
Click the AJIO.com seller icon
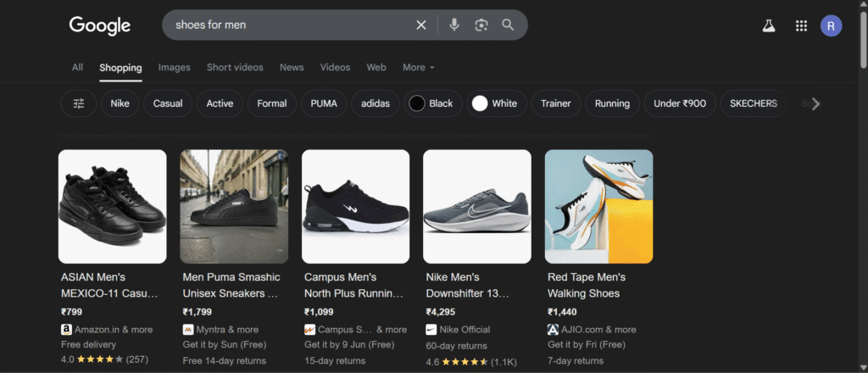click(x=553, y=330)
